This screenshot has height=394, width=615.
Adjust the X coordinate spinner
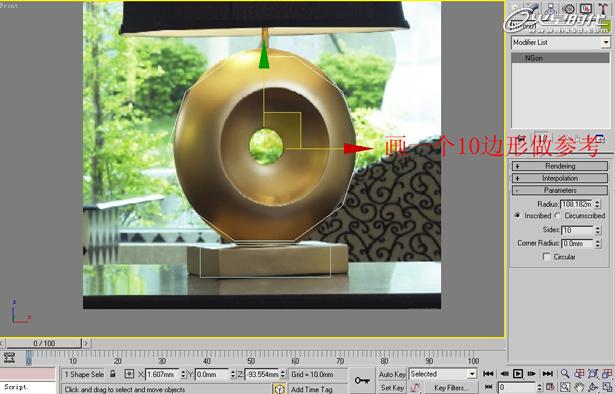pyautogui.click(x=183, y=374)
